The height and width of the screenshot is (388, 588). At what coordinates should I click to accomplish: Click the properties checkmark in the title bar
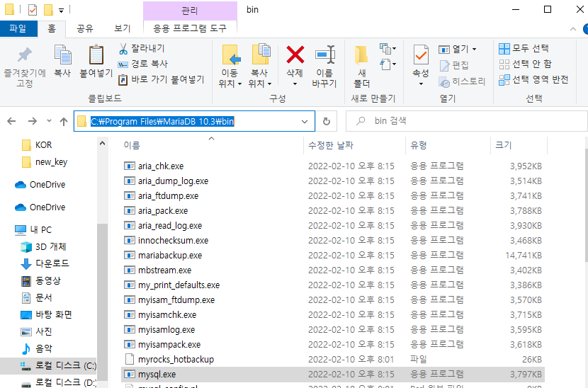coord(33,10)
